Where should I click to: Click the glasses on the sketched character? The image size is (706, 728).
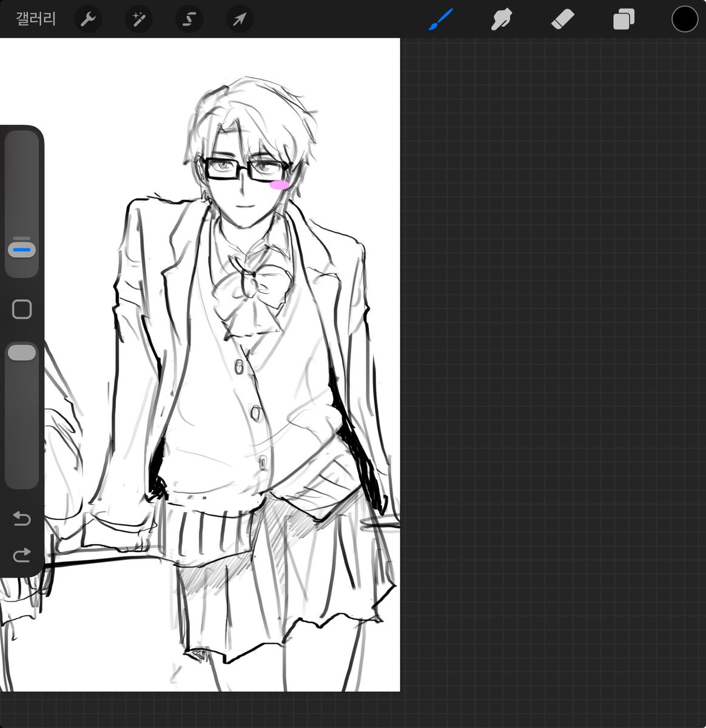click(246, 169)
